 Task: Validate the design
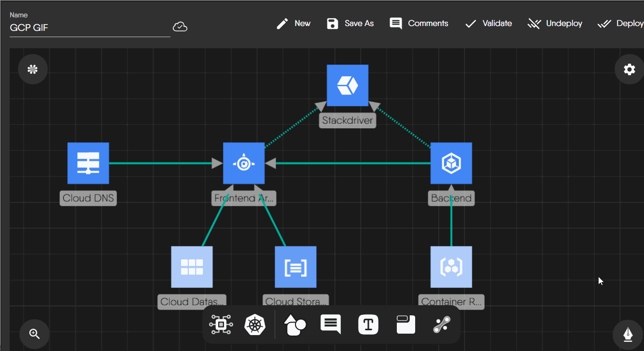[x=488, y=24]
